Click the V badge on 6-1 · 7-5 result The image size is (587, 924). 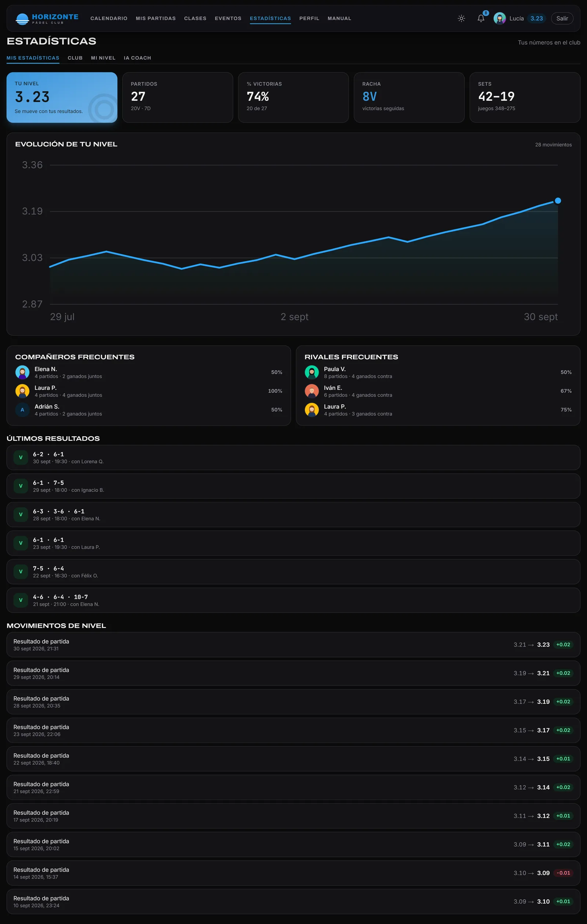[21, 486]
